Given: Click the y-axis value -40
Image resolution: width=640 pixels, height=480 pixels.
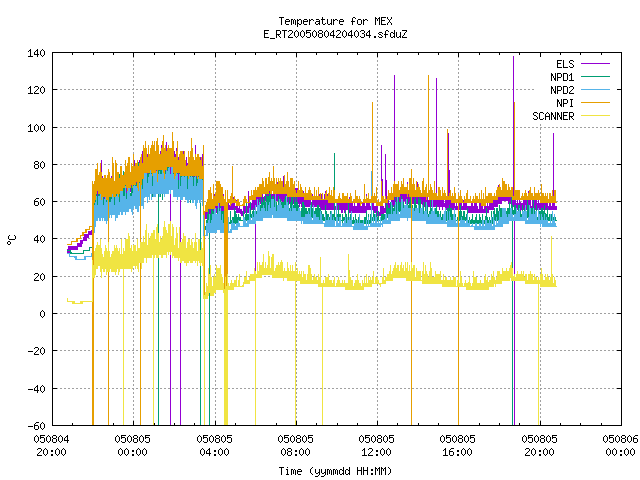Looking at the screenshot, I should click(x=36, y=389).
